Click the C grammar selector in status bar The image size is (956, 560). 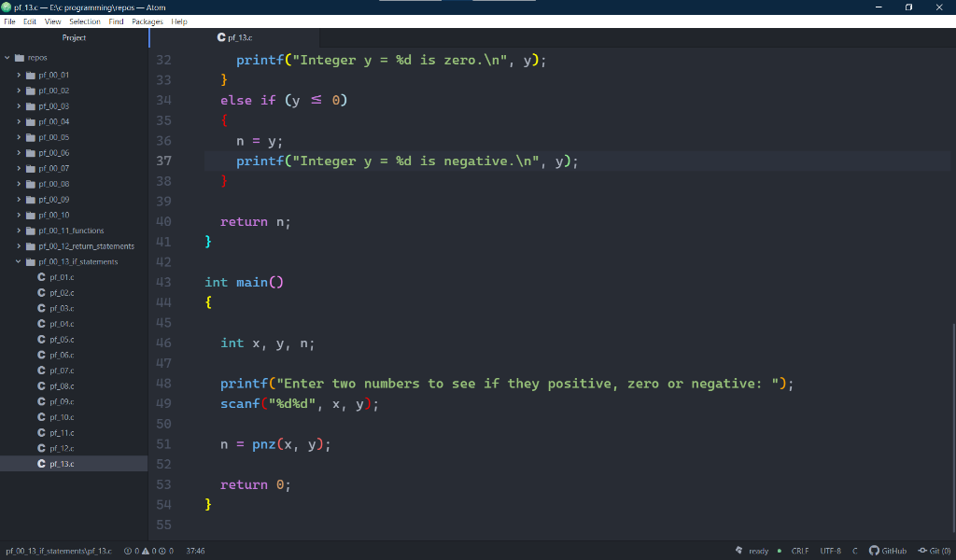[x=855, y=551]
